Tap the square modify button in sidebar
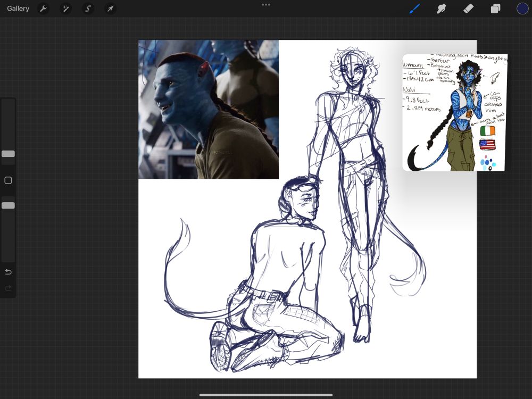 click(x=8, y=180)
